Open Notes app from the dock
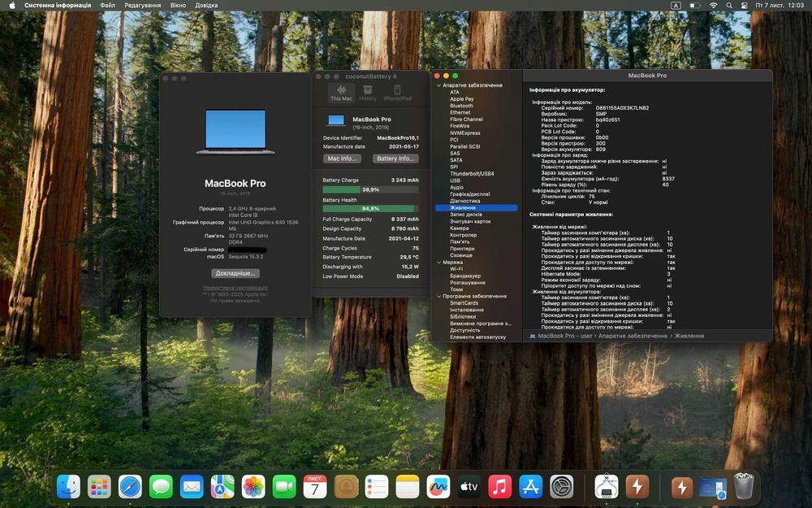812x508 pixels. pos(408,487)
